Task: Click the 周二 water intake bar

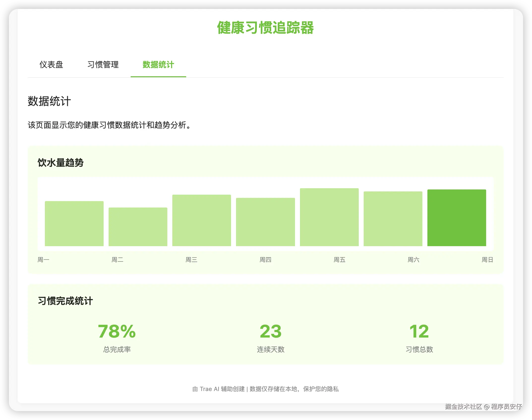Action: pyautogui.click(x=138, y=227)
